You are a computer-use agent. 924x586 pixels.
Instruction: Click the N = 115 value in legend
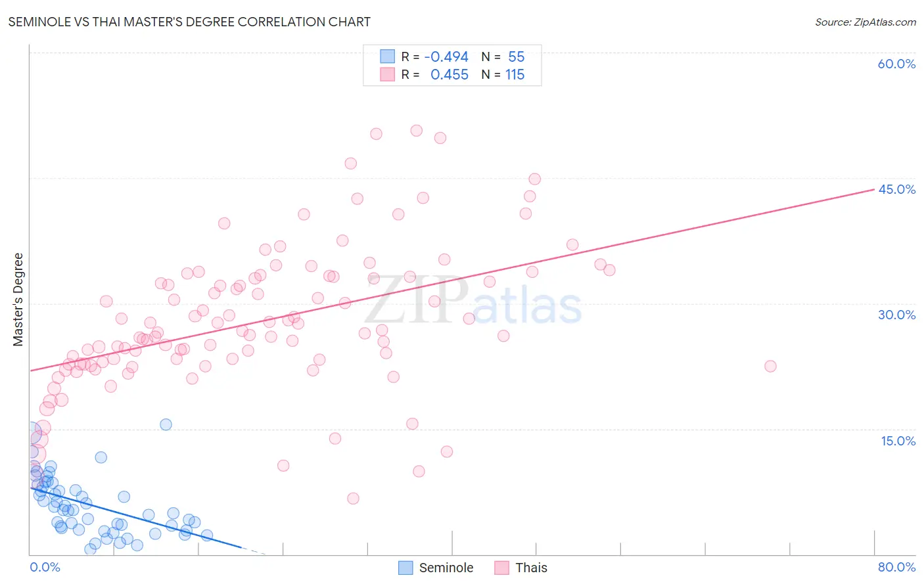[503, 74]
